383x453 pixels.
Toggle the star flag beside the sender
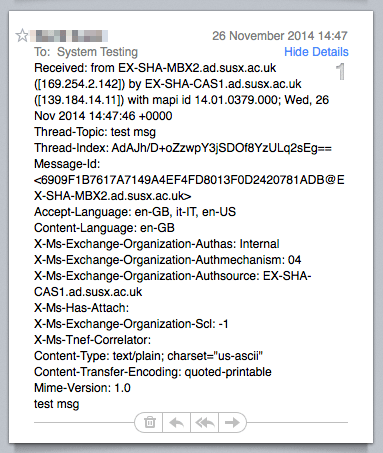pos(22,35)
